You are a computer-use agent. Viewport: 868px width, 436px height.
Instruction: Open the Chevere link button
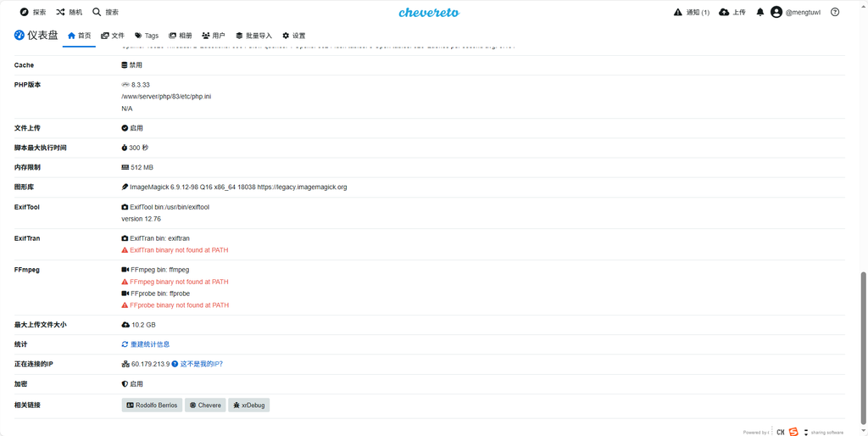tap(205, 405)
